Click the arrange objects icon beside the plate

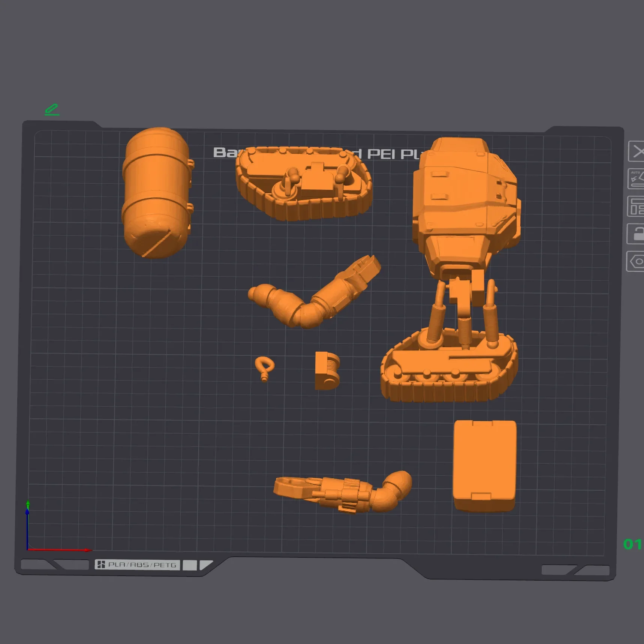click(636, 206)
